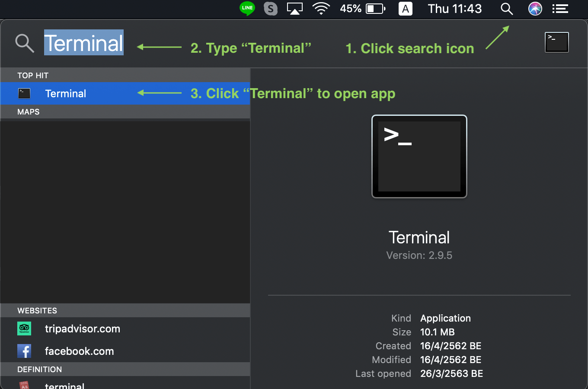Click small Terminal icon in search bar
Viewport: 588px width, 389px height.
coord(557,42)
